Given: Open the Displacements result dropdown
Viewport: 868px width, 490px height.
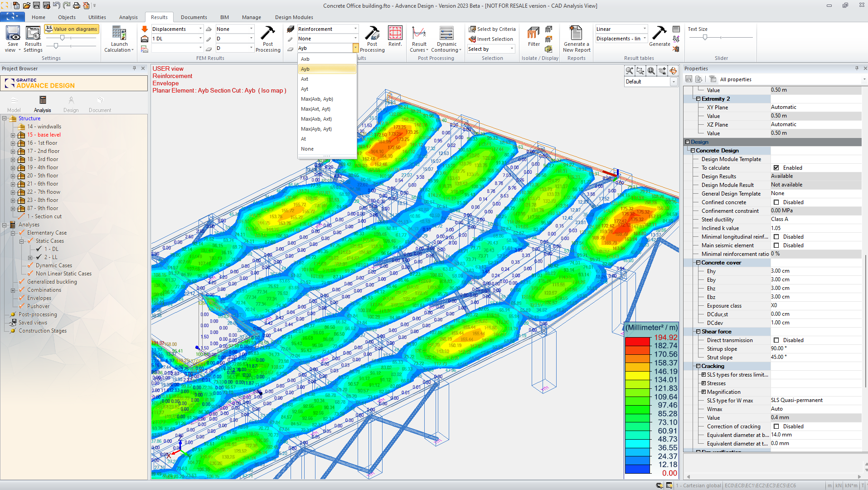Looking at the screenshot, I should pos(200,29).
